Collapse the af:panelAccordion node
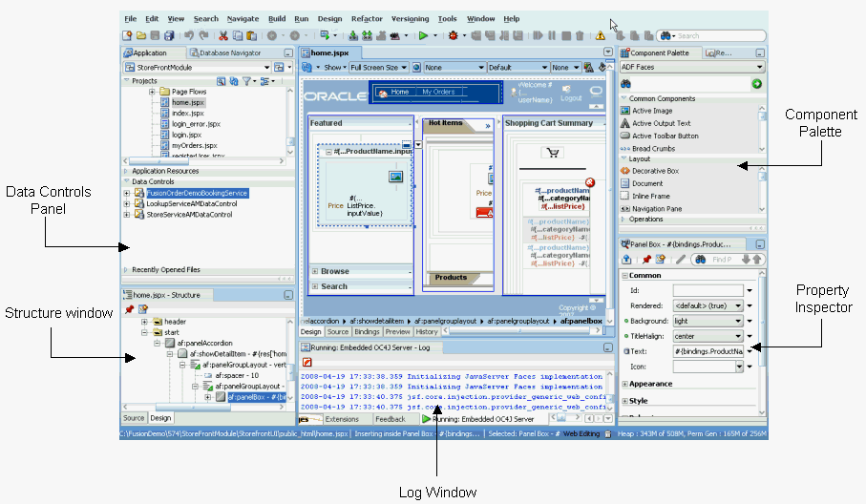 (157, 343)
